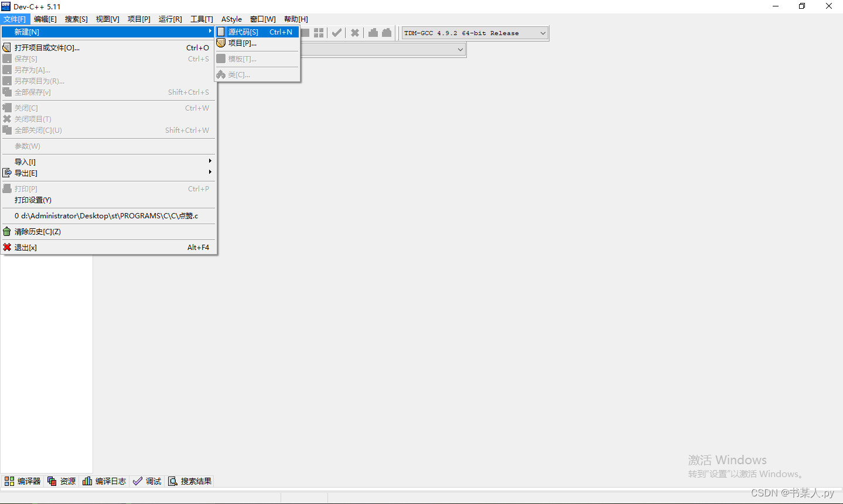Open the 编辑[E] menu

click(x=45, y=19)
